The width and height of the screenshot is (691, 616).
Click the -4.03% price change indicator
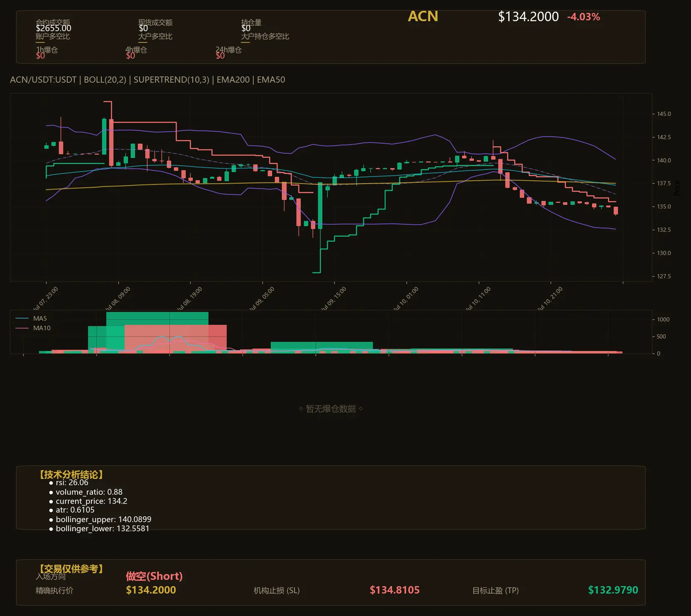(583, 17)
